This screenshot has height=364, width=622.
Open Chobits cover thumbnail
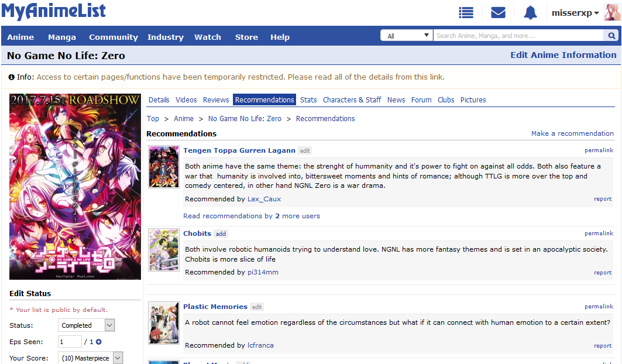(x=164, y=250)
